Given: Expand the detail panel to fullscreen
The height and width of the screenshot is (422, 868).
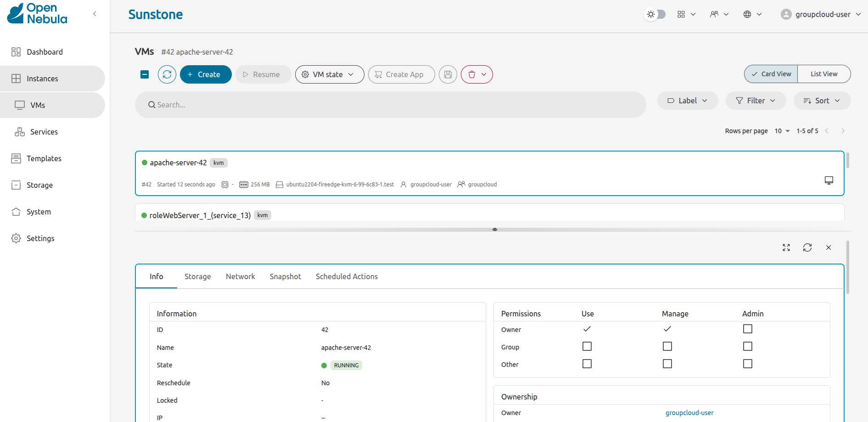Looking at the screenshot, I should (786, 248).
